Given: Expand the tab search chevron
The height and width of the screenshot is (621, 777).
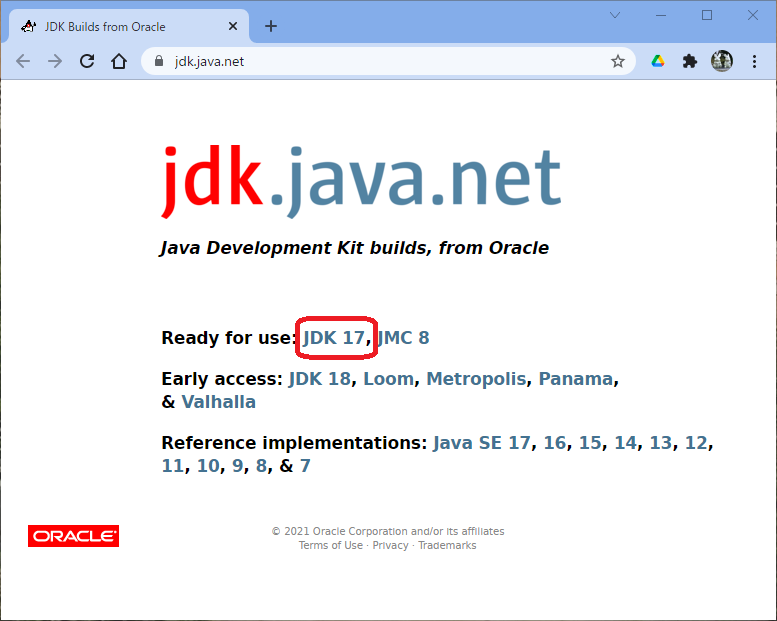Looking at the screenshot, I should [x=615, y=15].
